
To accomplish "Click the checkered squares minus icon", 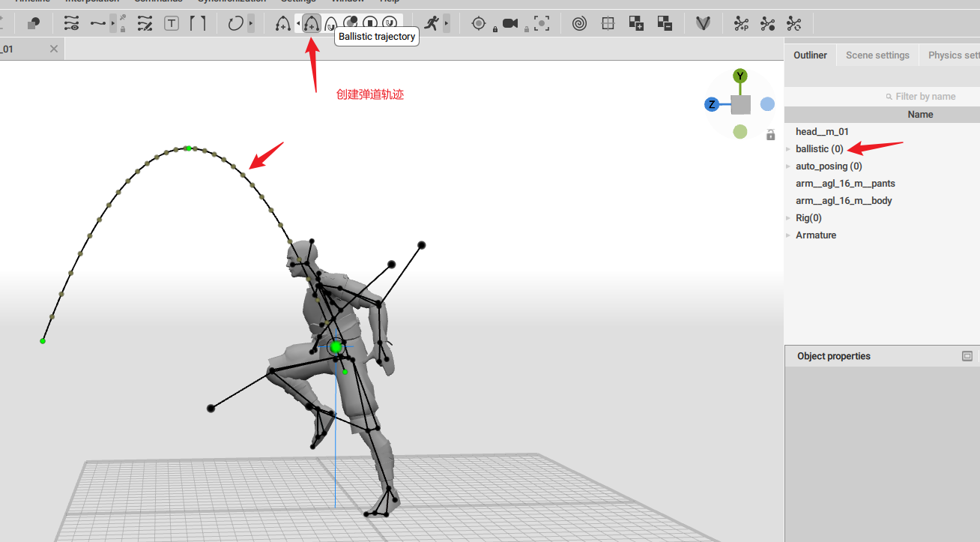I will (x=665, y=24).
